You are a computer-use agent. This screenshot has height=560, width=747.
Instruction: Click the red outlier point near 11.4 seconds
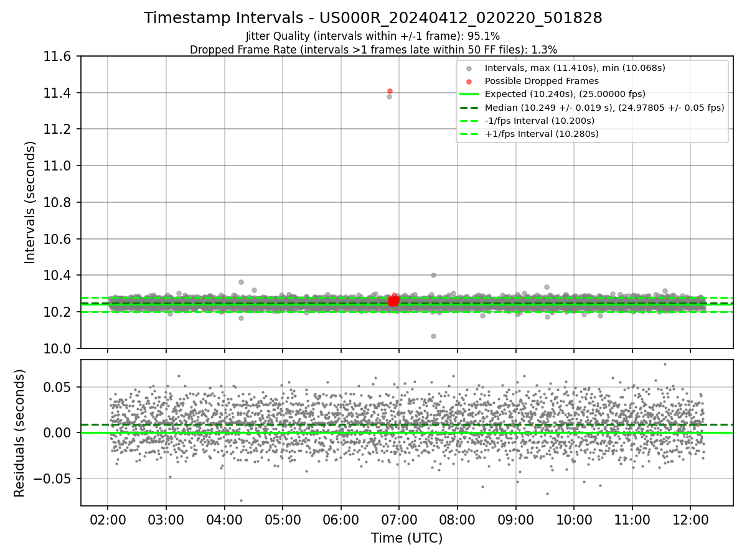point(390,91)
